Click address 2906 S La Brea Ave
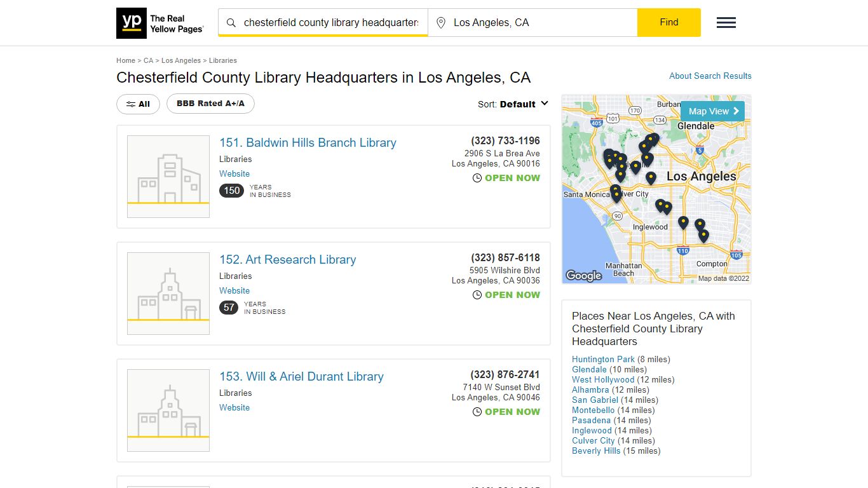Screen dimensions: 868x488 [x=502, y=153]
